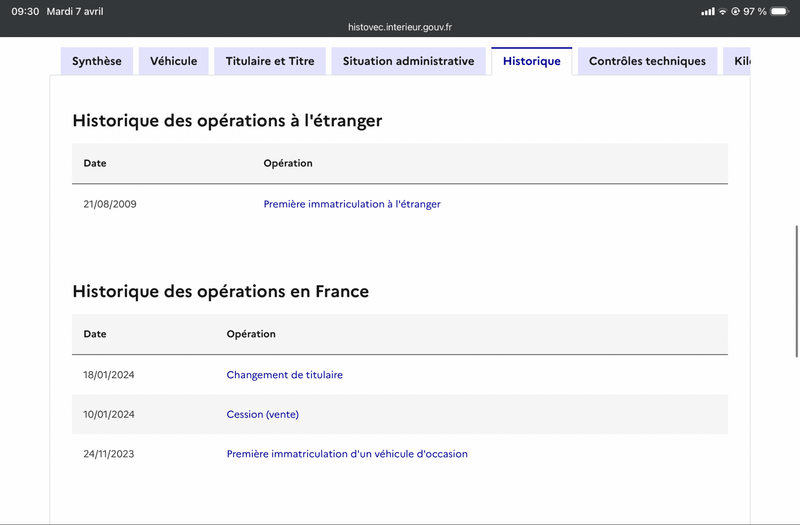Tap the battery icon in status bar
Viewport: 800px width, 525px height.
(780, 11)
